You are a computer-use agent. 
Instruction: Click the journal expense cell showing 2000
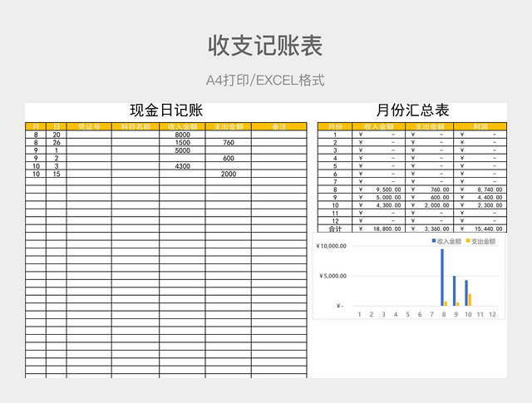point(229,174)
